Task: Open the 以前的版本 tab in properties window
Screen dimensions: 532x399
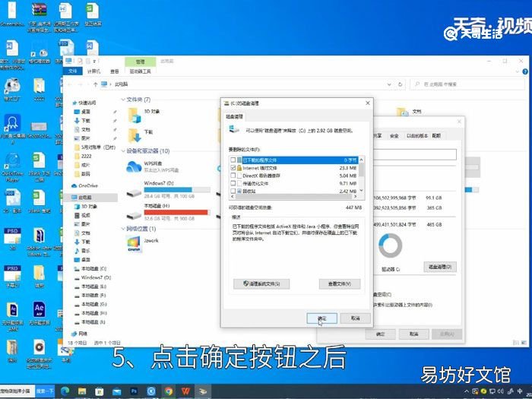Action: coord(417,136)
